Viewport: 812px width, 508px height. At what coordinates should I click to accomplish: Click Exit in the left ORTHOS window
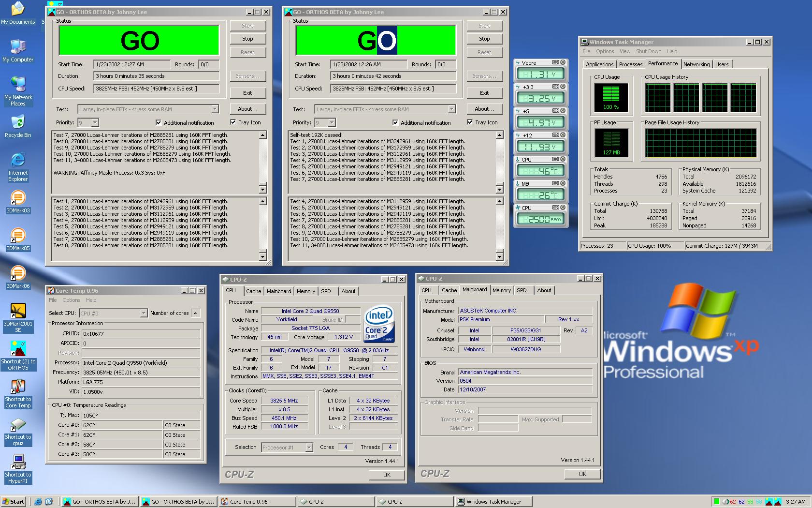point(247,93)
